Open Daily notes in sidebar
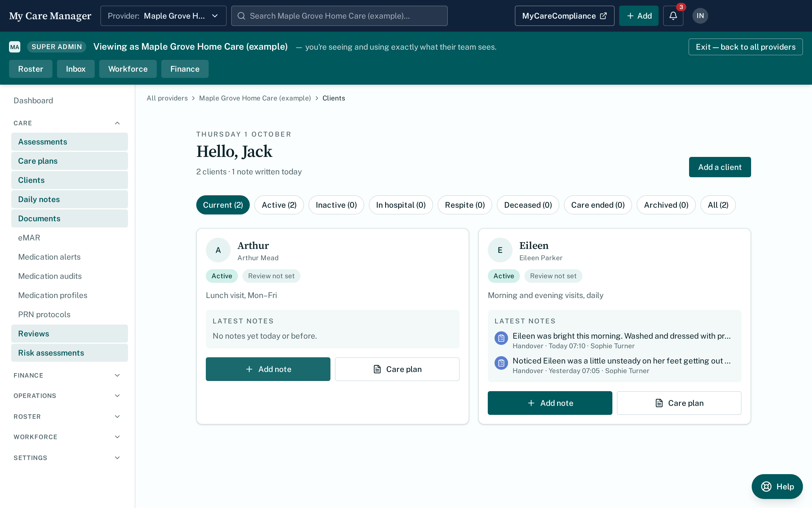Viewport: 812px width, 508px height. [69, 199]
